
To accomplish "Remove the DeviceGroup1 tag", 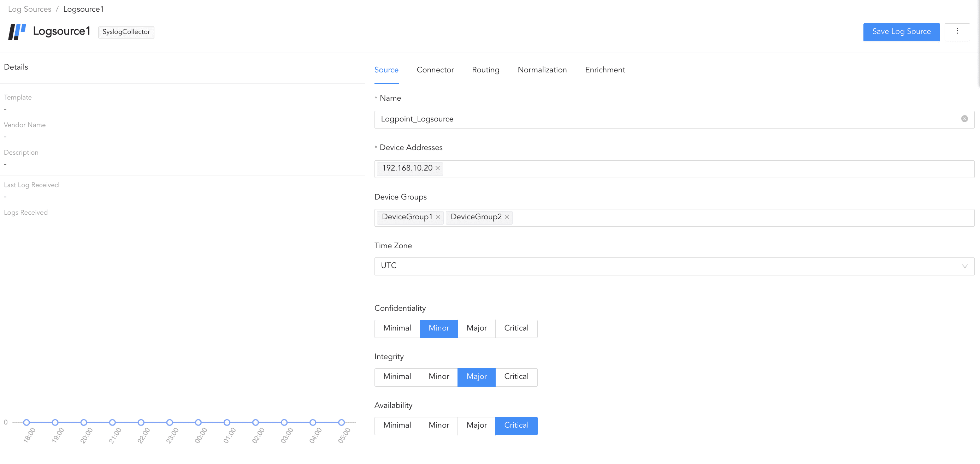I will (x=438, y=217).
